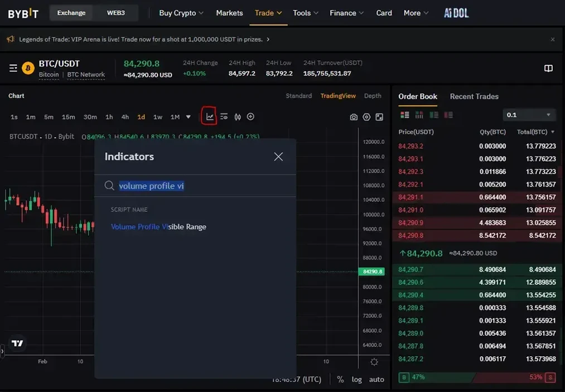Click the AiDOL logo

[x=456, y=13]
